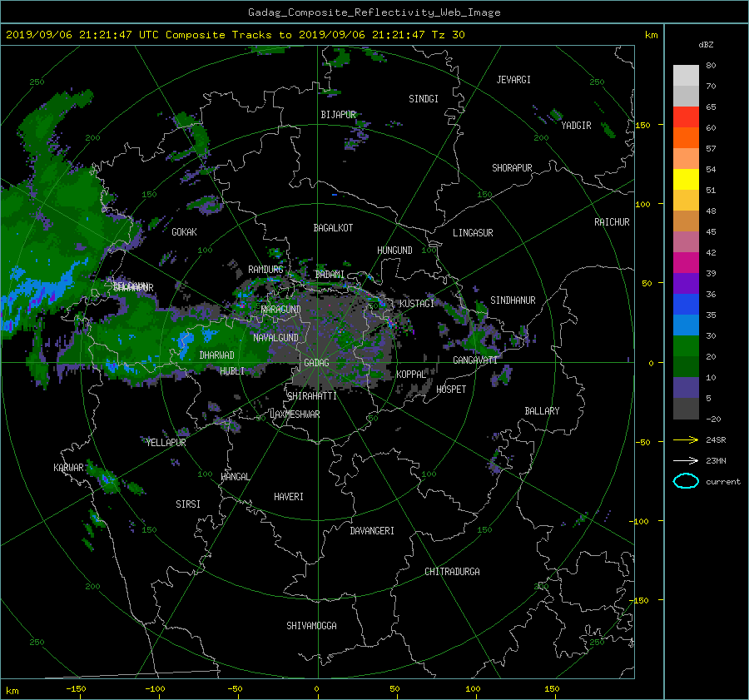Pick the magenta 42 dBZ color swatch
The height and width of the screenshot is (700, 749).
point(686,262)
